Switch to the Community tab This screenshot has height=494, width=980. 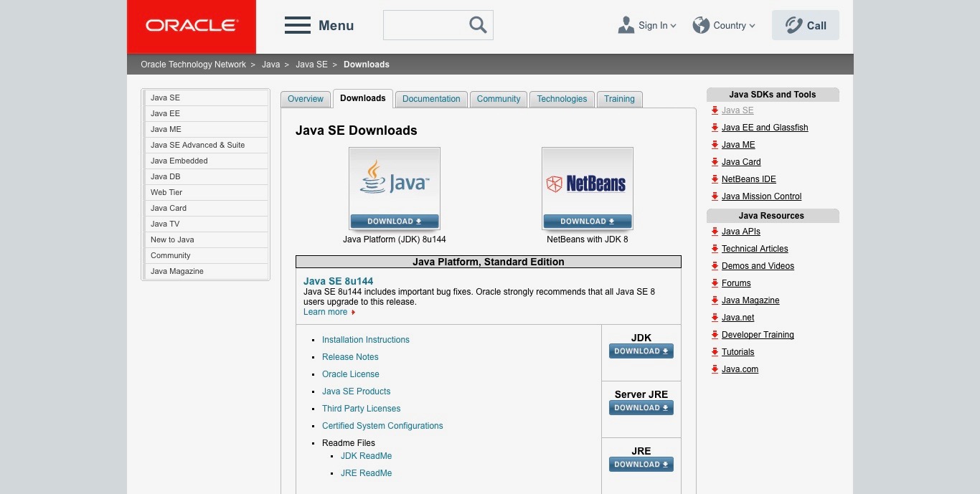[499, 99]
